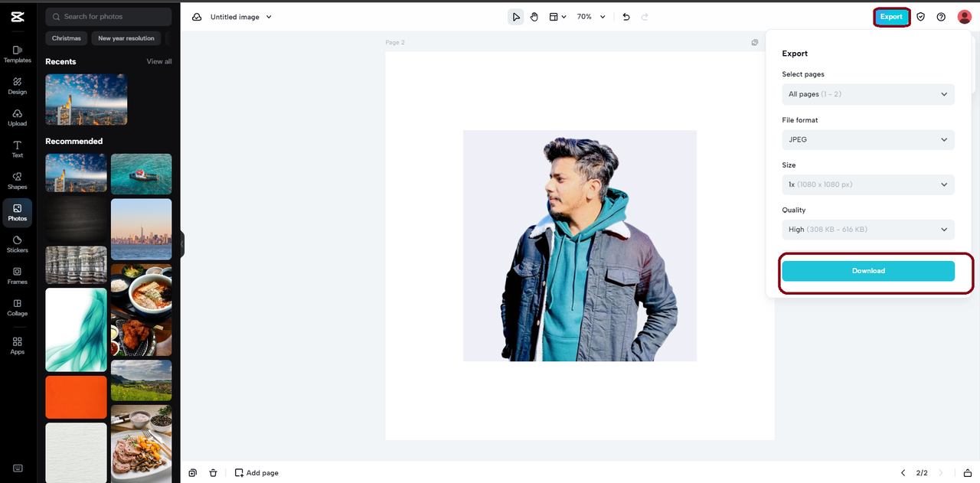Image resolution: width=980 pixels, height=483 pixels.
Task: Duplicate Page 2 using the copy icon
Action: click(x=755, y=43)
